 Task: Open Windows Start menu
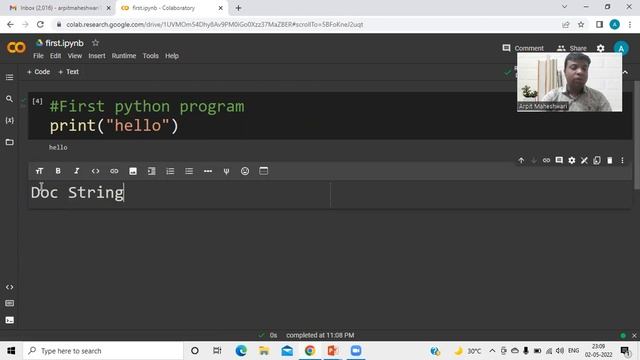click(11, 351)
